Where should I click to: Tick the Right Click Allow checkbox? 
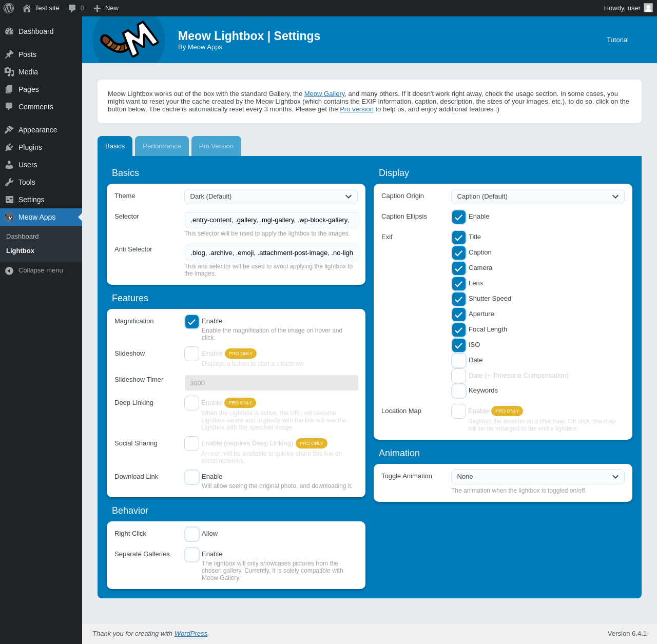coord(192,534)
